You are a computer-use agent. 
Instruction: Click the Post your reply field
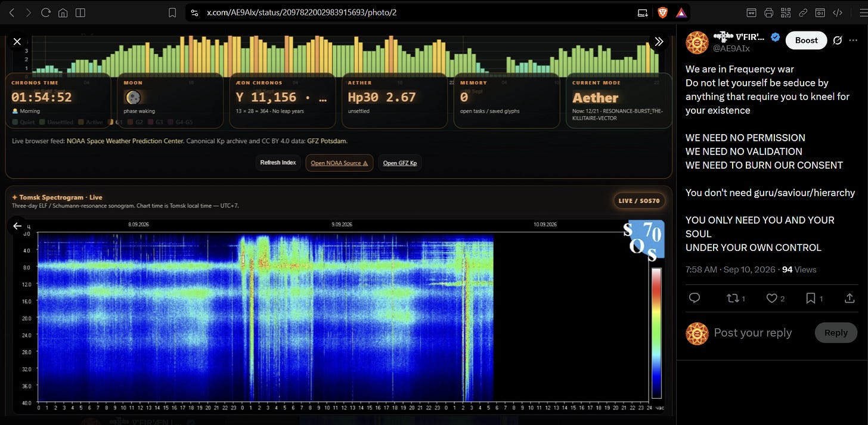[x=752, y=333]
